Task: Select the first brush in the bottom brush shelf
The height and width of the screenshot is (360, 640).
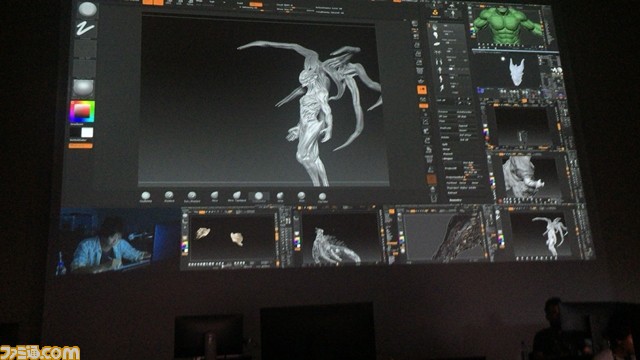Action: click(x=145, y=196)
